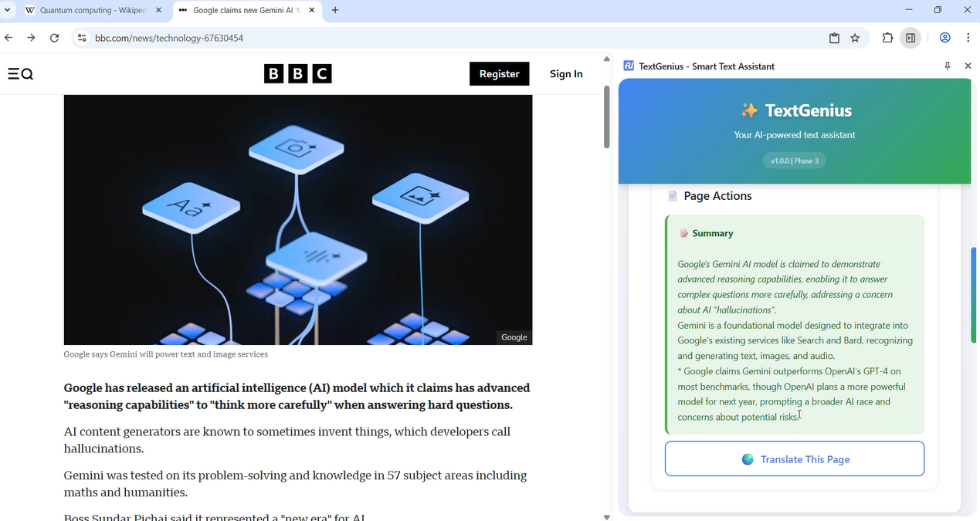Click the Google image credit label
The image size is (980, 521).
(x=514, y=337)
